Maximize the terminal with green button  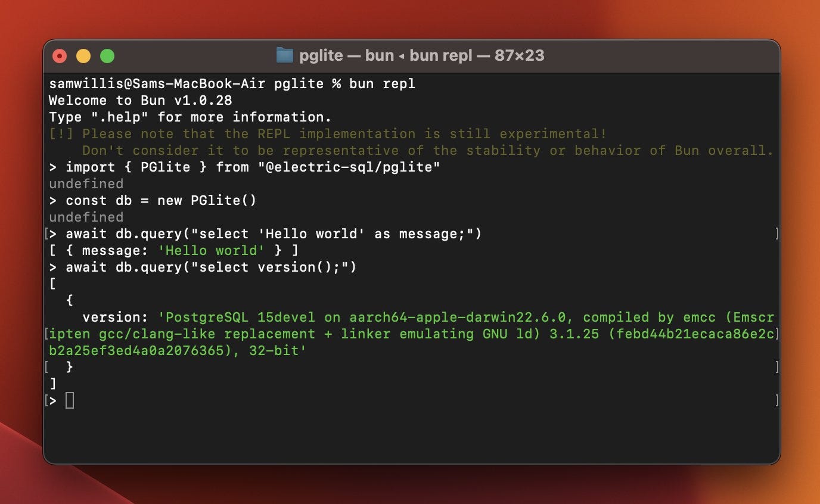[107, 56]
